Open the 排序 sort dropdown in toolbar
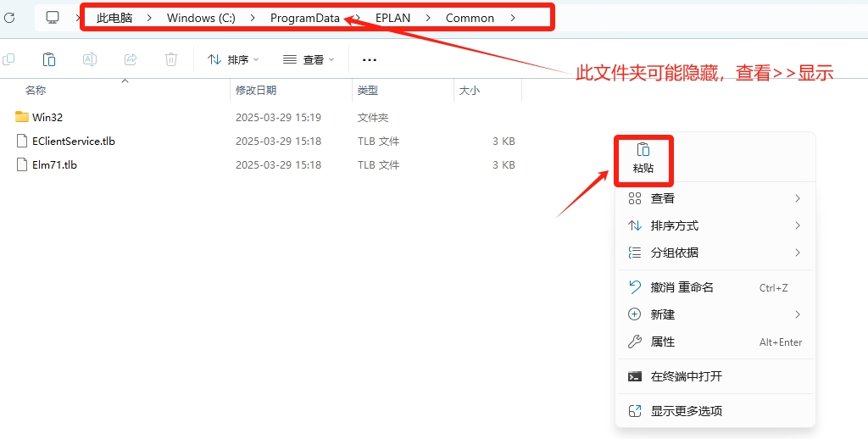Viewport: 868px width, 439px height. pyautogui.click(x=233, y=59)
